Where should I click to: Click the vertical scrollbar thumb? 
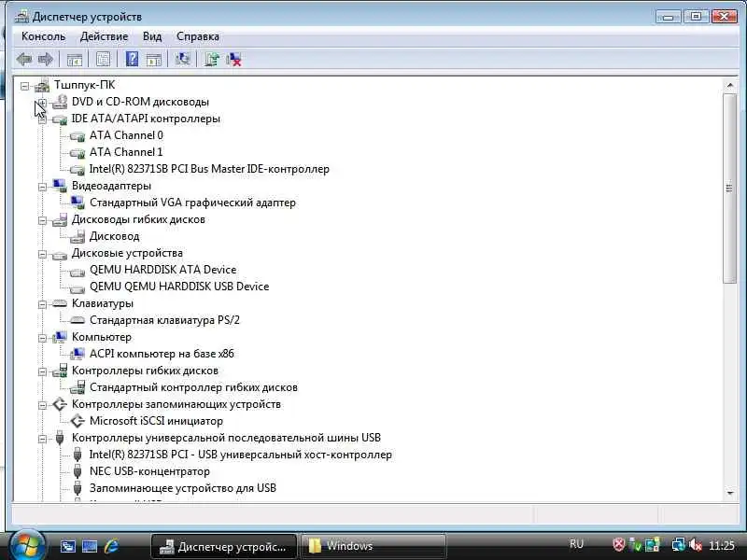pyautogui.click(x=729, y=189)
